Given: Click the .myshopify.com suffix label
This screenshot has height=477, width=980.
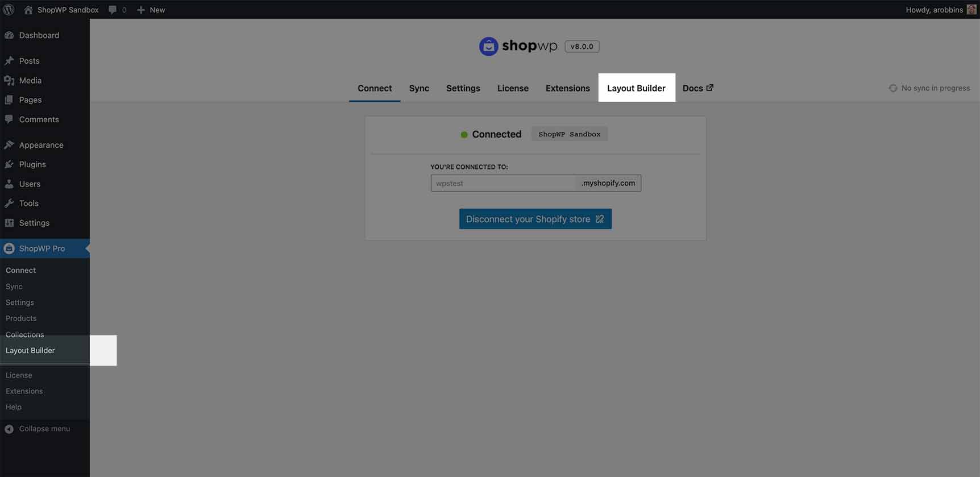Looking at the screenshot, I should point(608,183).
